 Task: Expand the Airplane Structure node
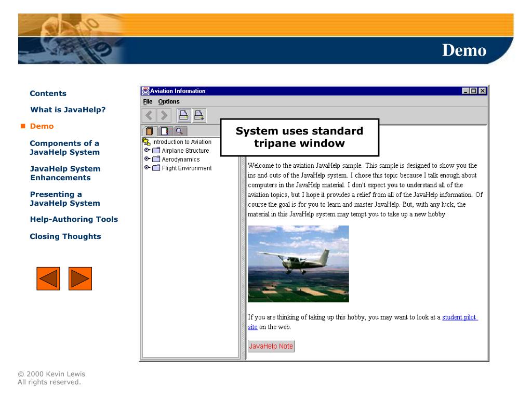[147, 150]
